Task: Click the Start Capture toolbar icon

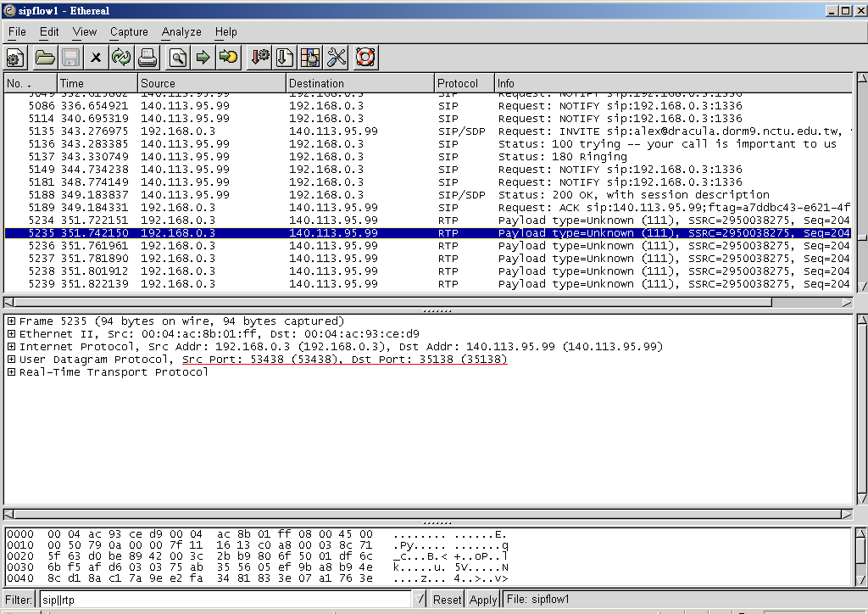Action: 15,58
